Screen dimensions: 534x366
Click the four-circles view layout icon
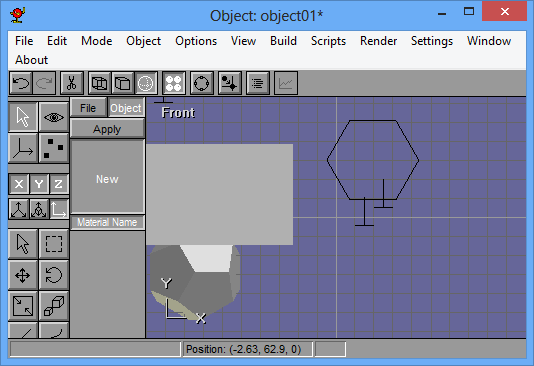pyautogui.click(x=174, y=83)
